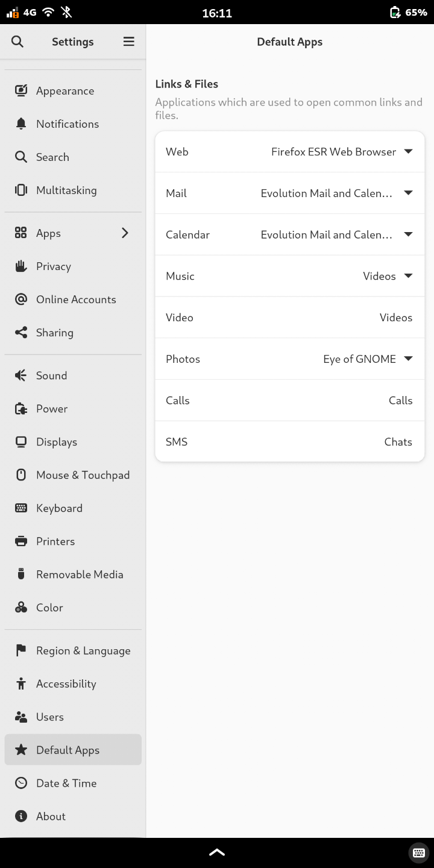This screenshot has height=868, width=434.
Task: Expand the Web default browser dropdown
Action: 407,152
